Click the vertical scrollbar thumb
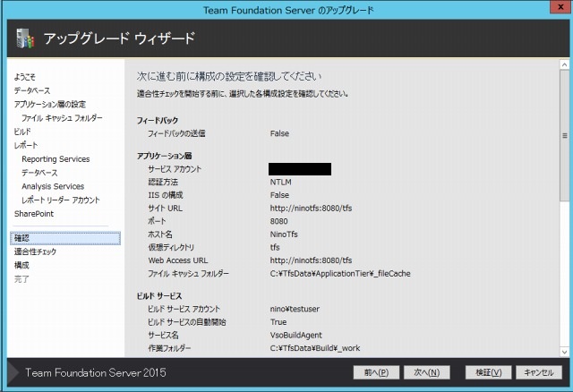The image size is (573, 392). pos(565,135)
